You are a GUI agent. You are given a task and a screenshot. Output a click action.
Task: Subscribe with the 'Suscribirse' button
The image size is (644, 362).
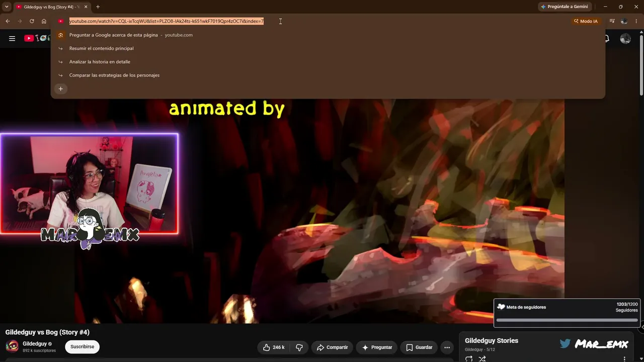[x=82, y=347]
